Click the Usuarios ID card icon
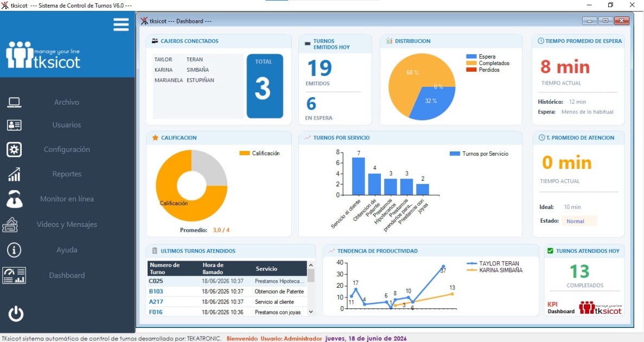The image size is (644, 342). 14,125
